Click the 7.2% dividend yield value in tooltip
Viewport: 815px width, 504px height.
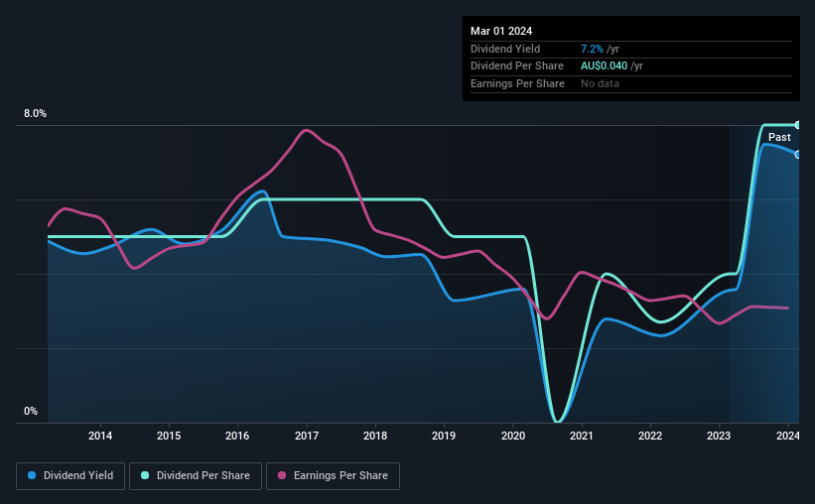pyautogui.click(x=592, y=49)
